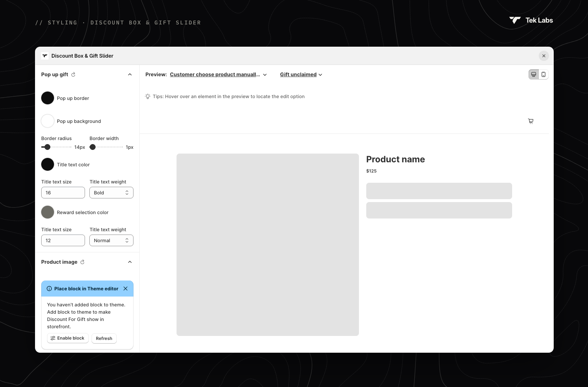Click the Enable block button
Screen dimensions: 588x387
tap(68, 338)
